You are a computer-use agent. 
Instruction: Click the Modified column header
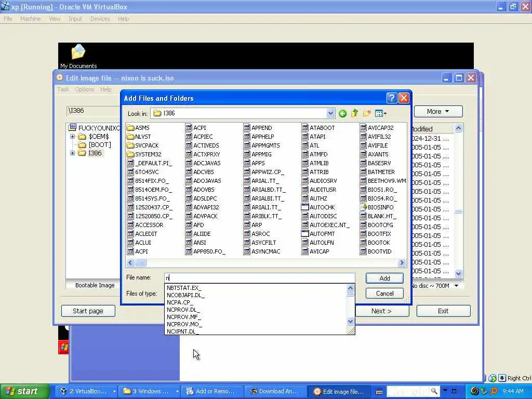[432, 129]
